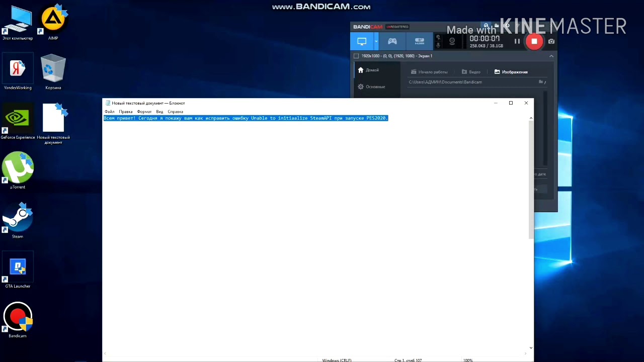Maximize the Notepad window
Image resolution: width=644 pixels, height=362 pixels.
coord(511,103)
